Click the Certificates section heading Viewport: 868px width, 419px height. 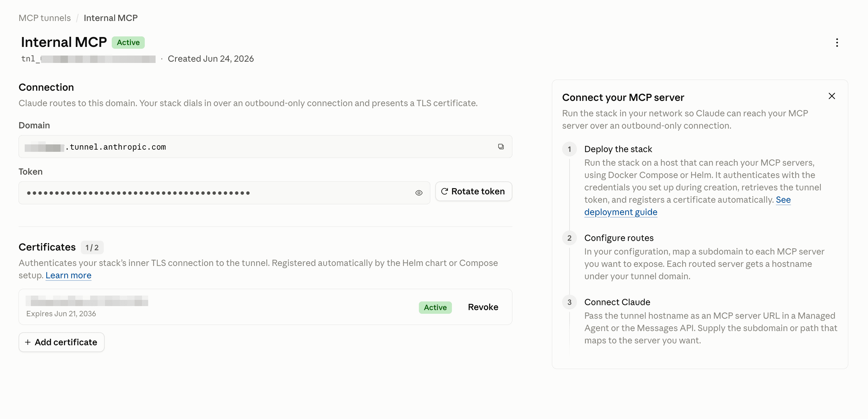[47, 247]
